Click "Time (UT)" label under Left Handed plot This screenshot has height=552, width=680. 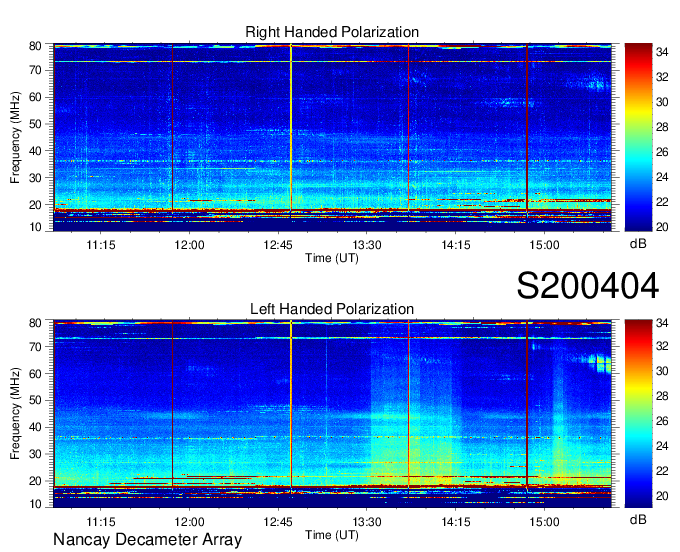pyautogui.click(x=332, y=535)
